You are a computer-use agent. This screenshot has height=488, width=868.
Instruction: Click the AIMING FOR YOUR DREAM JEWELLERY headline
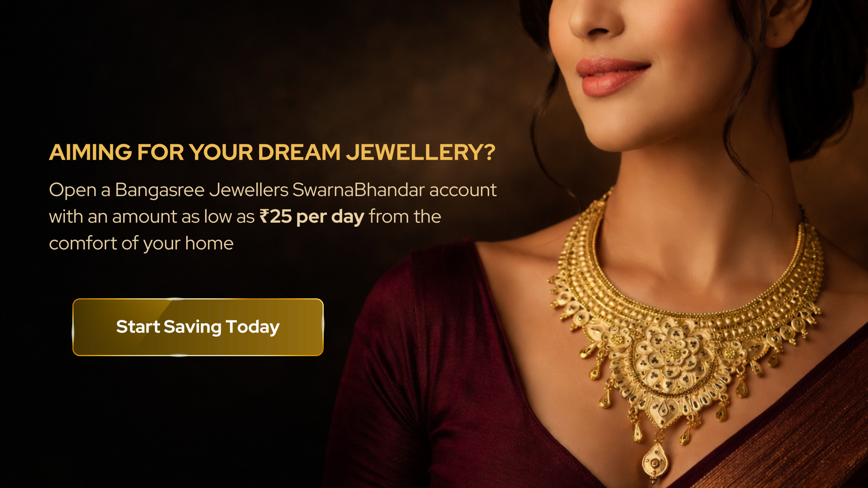(272, 152)
